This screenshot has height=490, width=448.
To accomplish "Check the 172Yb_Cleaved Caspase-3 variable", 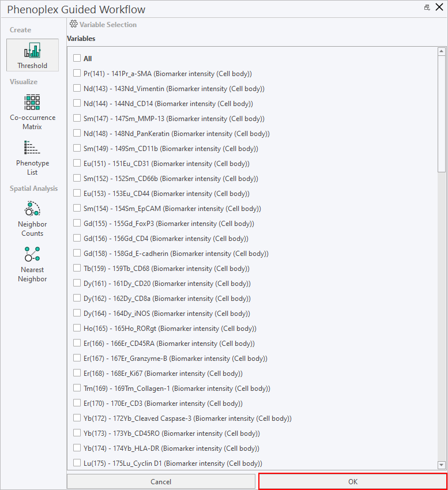I will tap(77, 418).
